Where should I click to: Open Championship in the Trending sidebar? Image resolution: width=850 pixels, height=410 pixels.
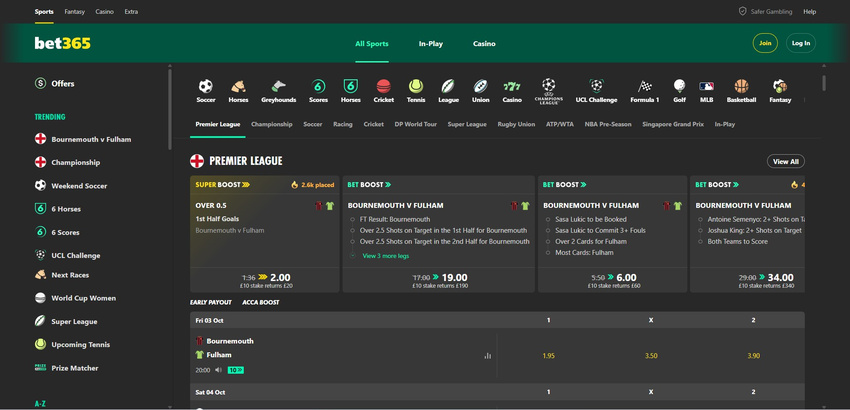click(75, 162)
